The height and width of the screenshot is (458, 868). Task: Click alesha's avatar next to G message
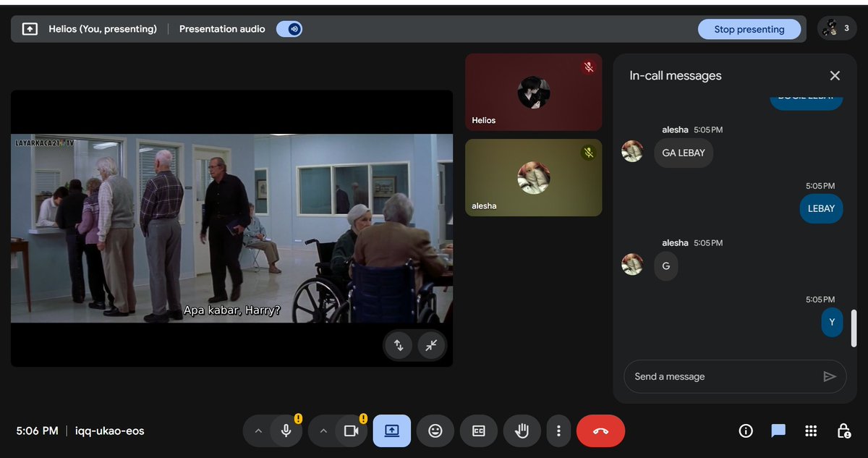[x=632, y=264]
